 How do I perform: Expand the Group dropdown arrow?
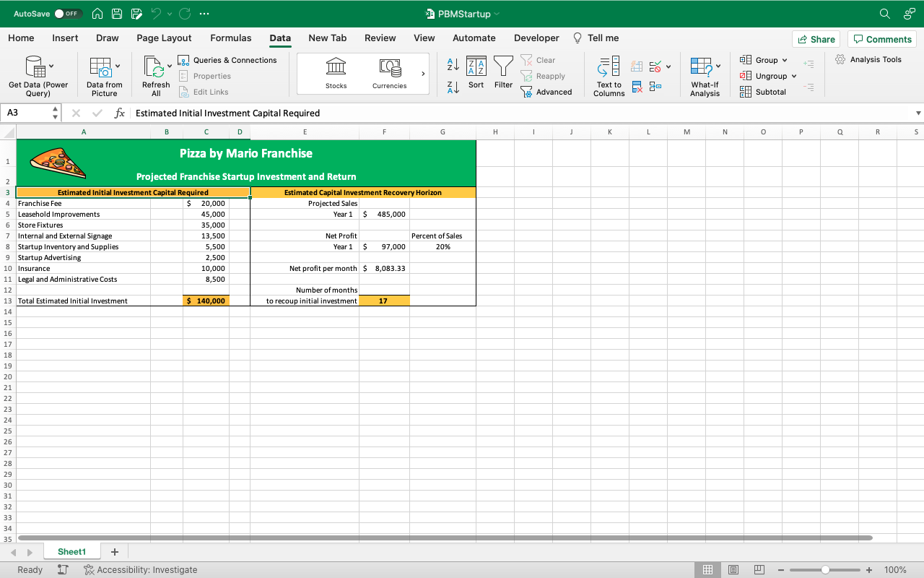pos(785,60)
